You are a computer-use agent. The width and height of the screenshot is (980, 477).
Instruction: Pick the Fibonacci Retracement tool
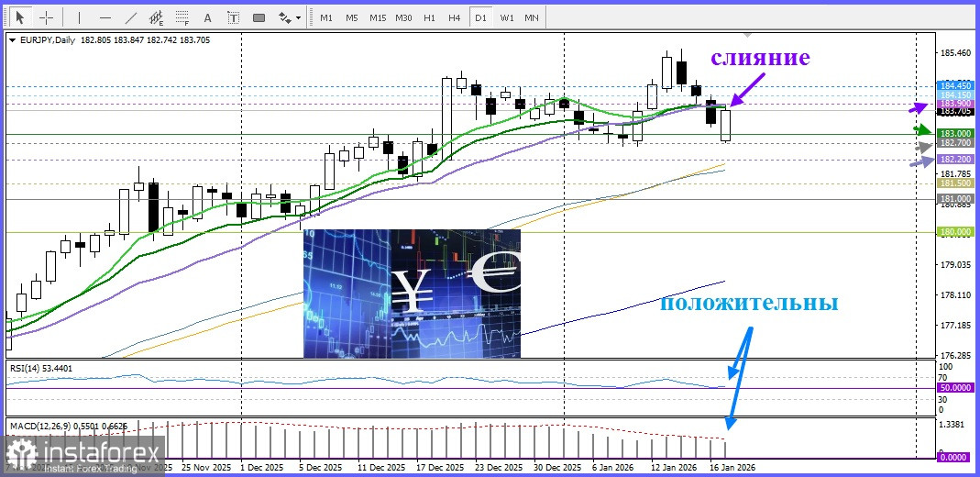tap(182, 17)
